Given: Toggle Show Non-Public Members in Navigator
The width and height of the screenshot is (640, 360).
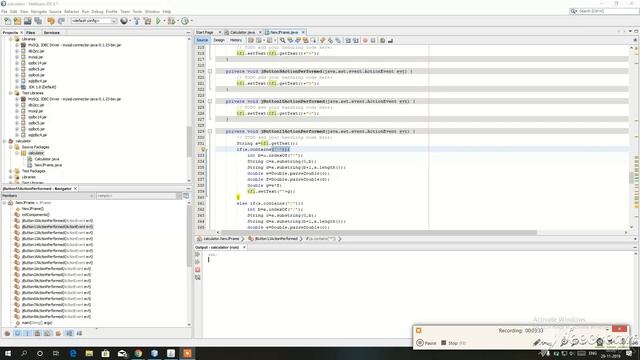Looking at the screenshot, I should 38,333.
